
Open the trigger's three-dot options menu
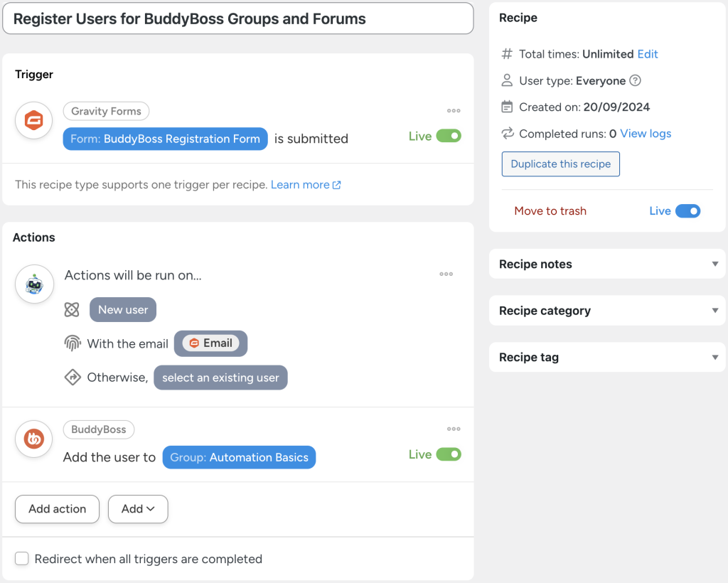click(454, 110)
